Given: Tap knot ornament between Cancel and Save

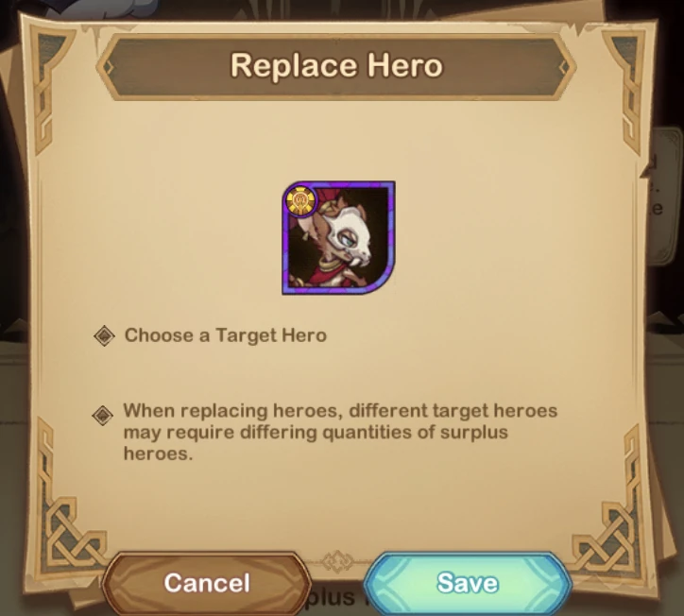Looking at the screenshot, I should [x=337, y=561].
